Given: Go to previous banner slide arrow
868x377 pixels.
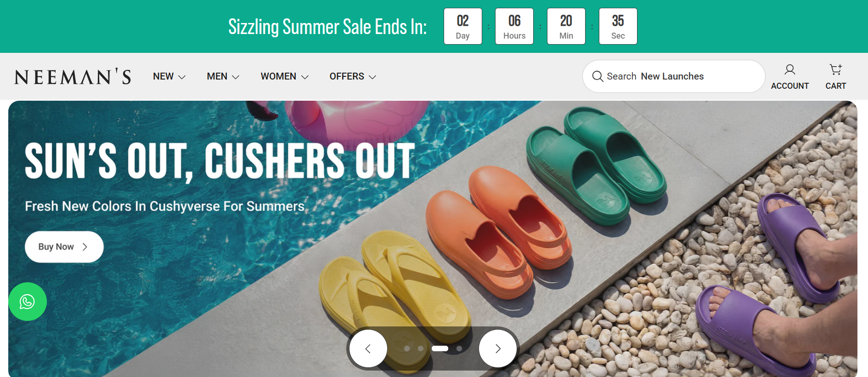Looking at the screenshot, I should point(368,348).
